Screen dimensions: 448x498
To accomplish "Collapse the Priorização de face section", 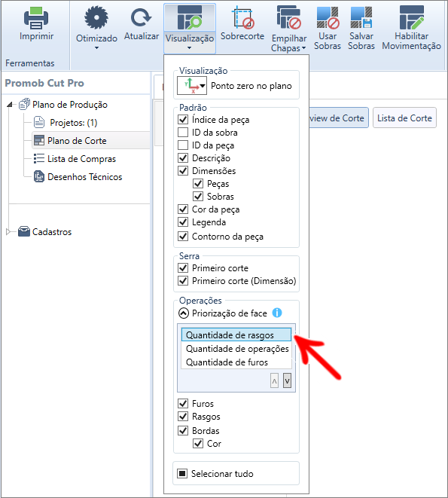I will [x=184, y=313].
